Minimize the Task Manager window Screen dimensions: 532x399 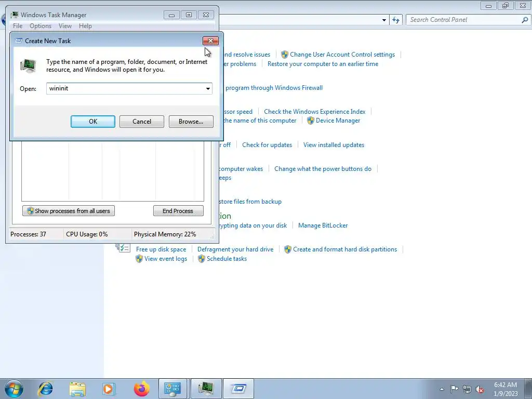coord(171,15)
